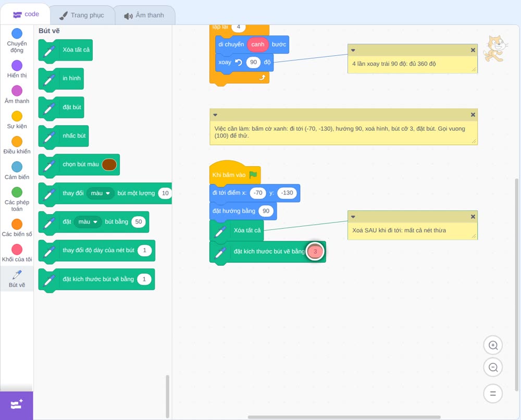Collapse the 'Việc cần làm' comment arrow
The width and height of the screenshot is (521, 420).
click(215, 115)
